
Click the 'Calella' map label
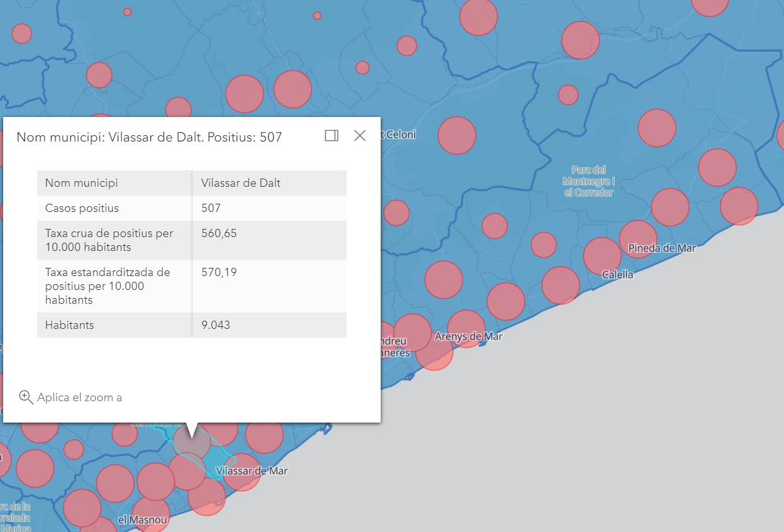click(x=618, y=275)
